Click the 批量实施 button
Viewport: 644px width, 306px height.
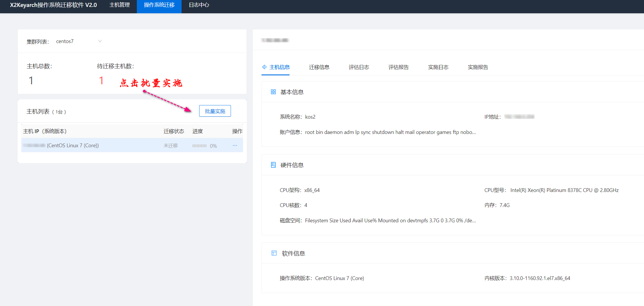pos(215,111)
